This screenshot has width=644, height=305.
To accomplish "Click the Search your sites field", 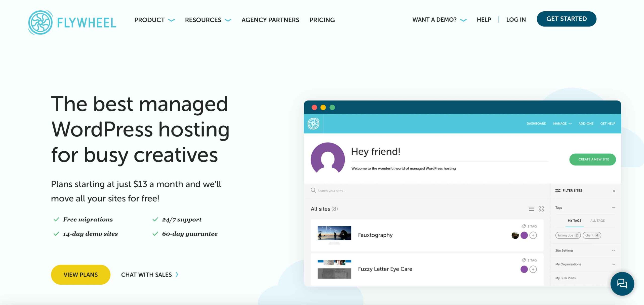I will click(x=427, y=191).
